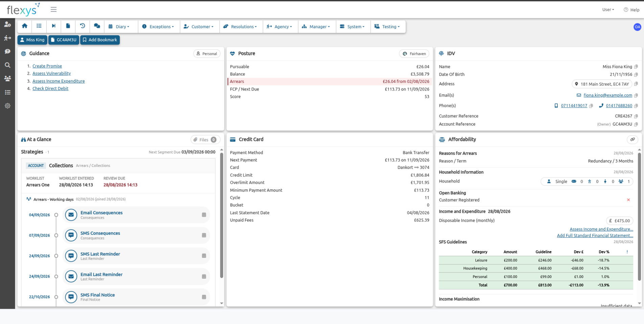This screenshot has width=644, height=324.
Task: Open the Help link
Action: (x=631, y=10)
